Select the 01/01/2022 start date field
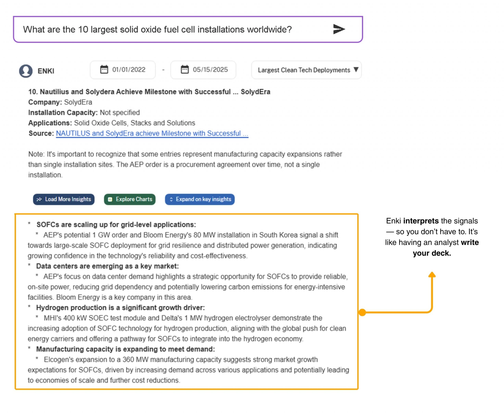The height and width of the screenshot is (420, 504). coord(129,70)
